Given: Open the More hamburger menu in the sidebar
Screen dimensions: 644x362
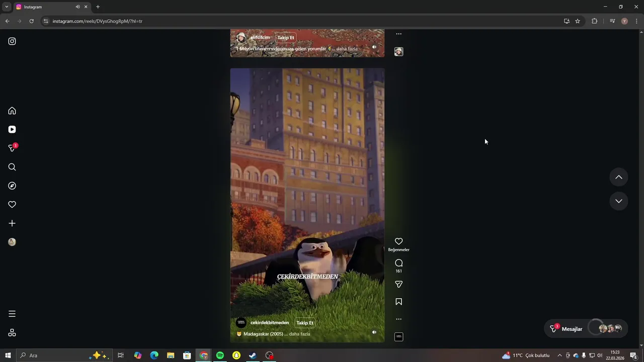Looking at the screenshot, I should click(x=12, y=314).
